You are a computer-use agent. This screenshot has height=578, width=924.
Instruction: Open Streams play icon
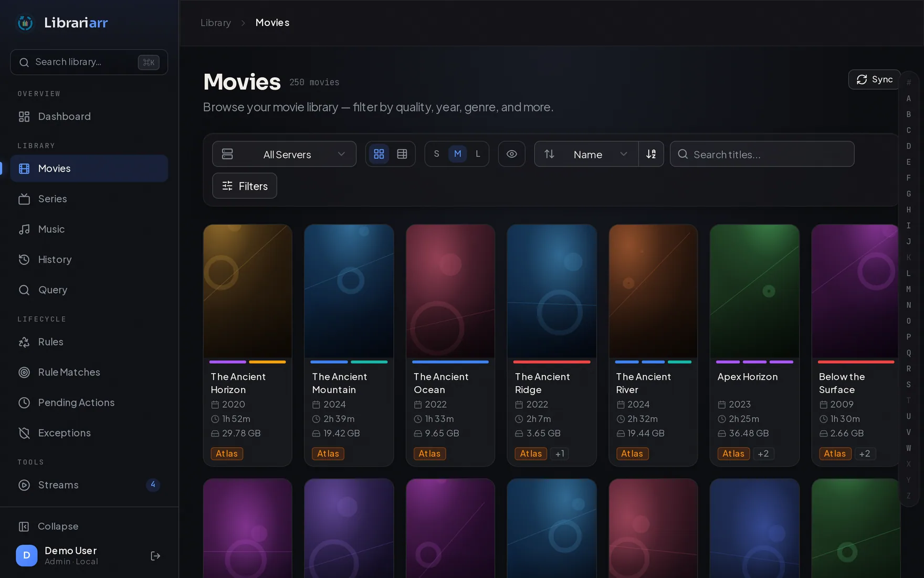(x=24, y=485)
